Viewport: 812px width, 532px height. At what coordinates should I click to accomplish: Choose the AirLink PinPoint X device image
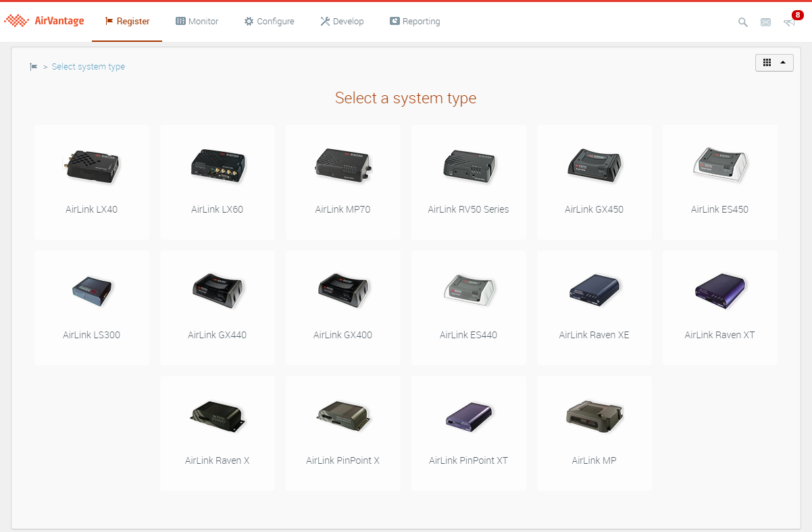(x=343, y=417)
